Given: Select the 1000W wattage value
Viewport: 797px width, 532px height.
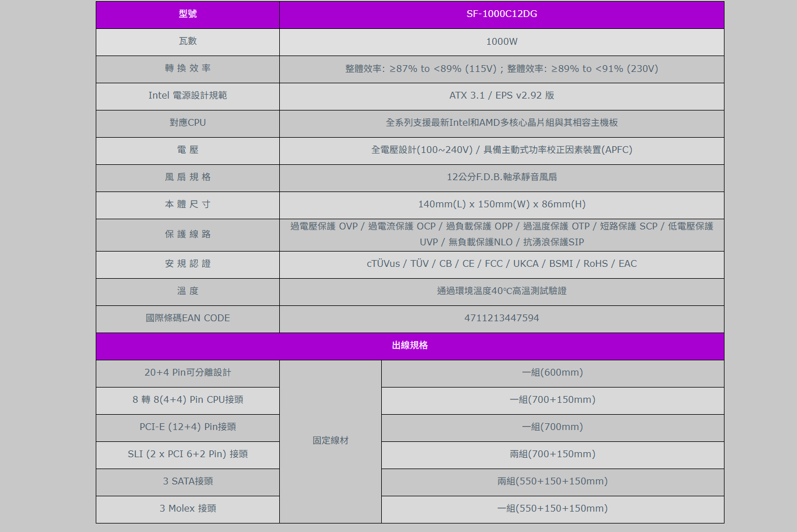Looking at the screenshot, I should (501, 41).
